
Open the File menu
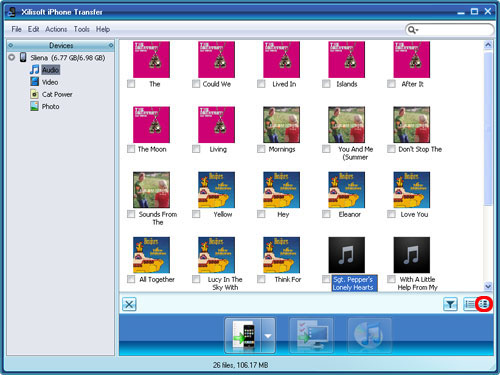click(x=16, y=29)
